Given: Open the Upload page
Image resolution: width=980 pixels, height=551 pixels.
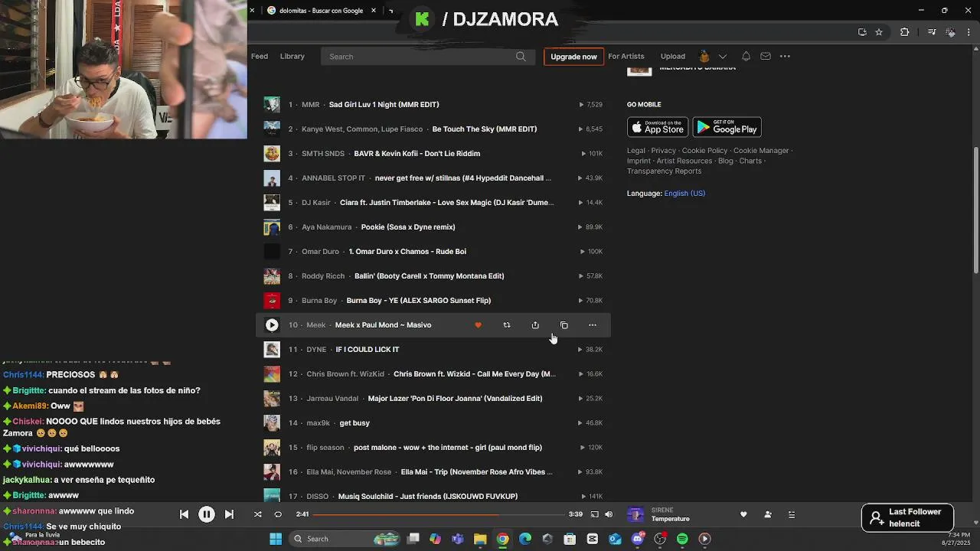Looking at the screenshot, I should pos(673,56).
